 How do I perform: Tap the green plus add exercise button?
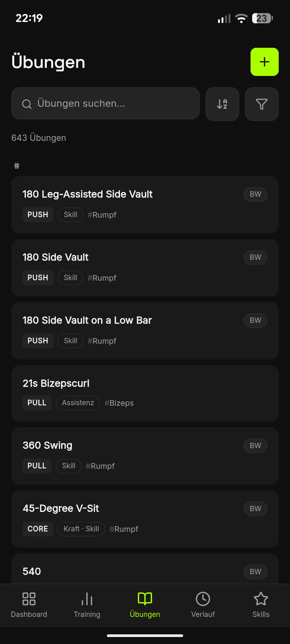[264, 62]
